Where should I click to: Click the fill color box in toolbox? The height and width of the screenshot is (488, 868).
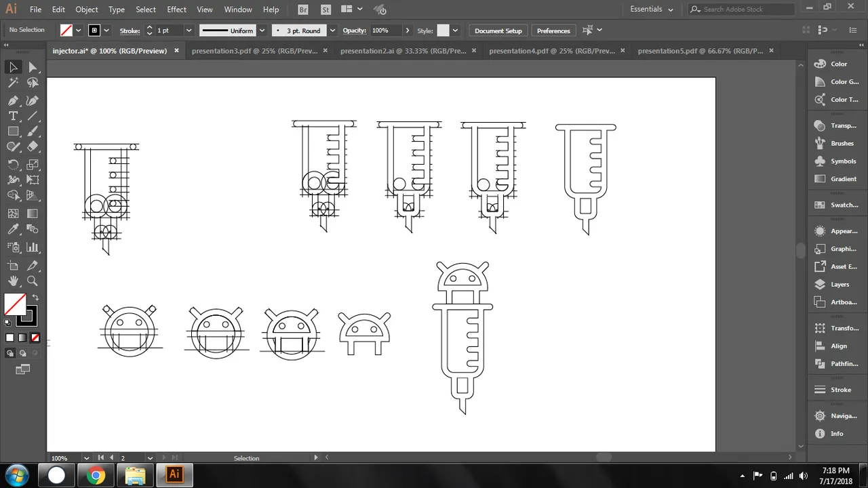tap(16, 304)
